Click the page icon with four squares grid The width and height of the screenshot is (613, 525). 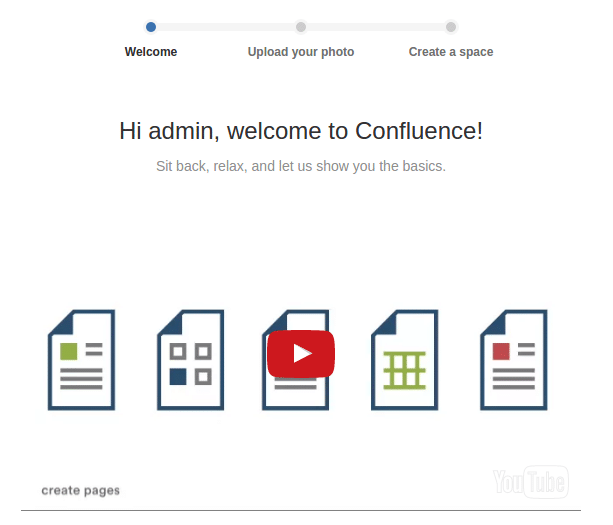190,360
